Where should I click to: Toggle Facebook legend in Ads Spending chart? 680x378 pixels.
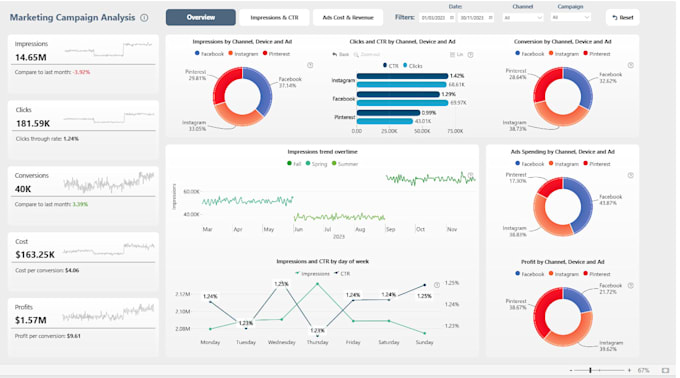tap(530, 164)
